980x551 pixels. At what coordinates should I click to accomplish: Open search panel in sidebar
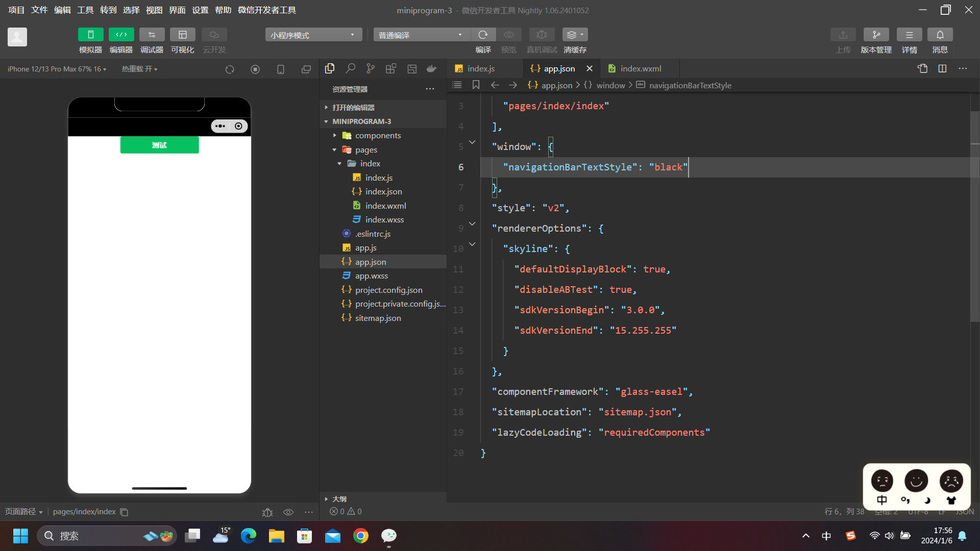coord(350,68)
